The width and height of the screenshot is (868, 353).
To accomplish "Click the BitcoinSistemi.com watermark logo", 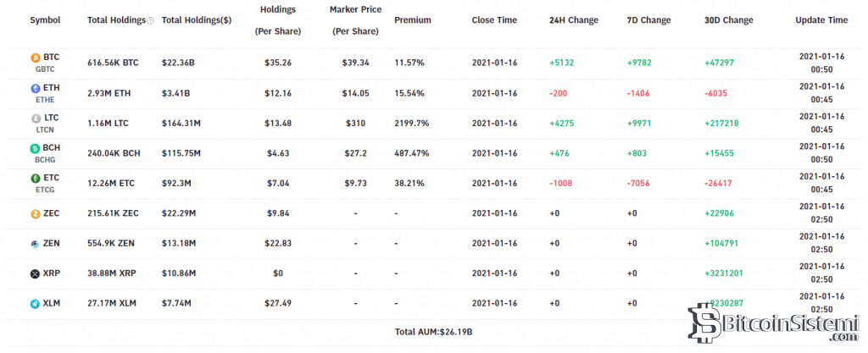I will 775,322.
